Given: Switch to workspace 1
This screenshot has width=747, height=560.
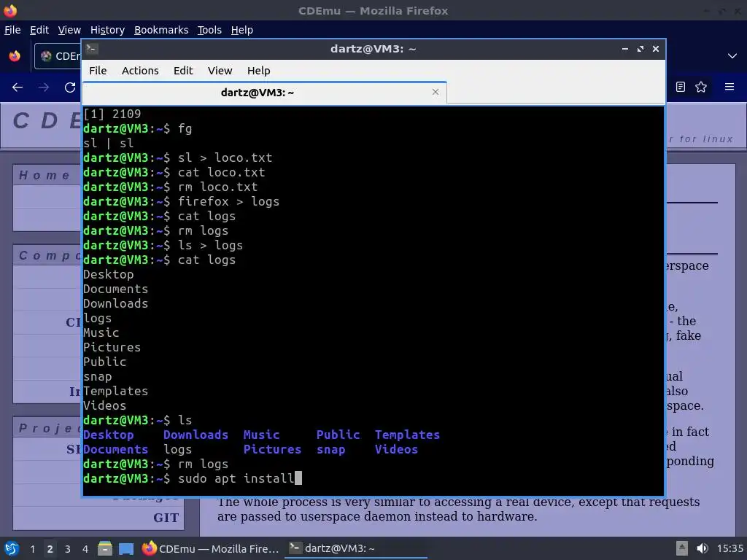Looking at the screenshot, I should (x=32, y=549).
